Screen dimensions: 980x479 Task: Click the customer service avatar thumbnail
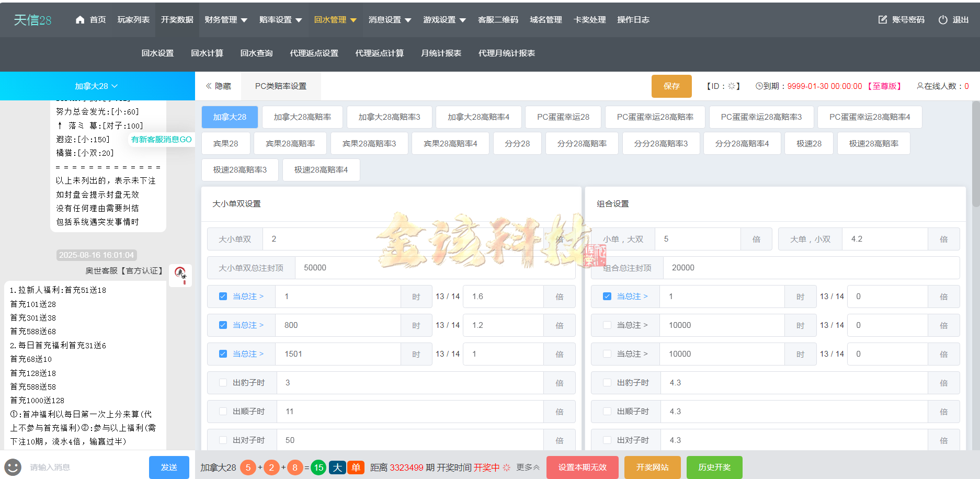(180, 276)
